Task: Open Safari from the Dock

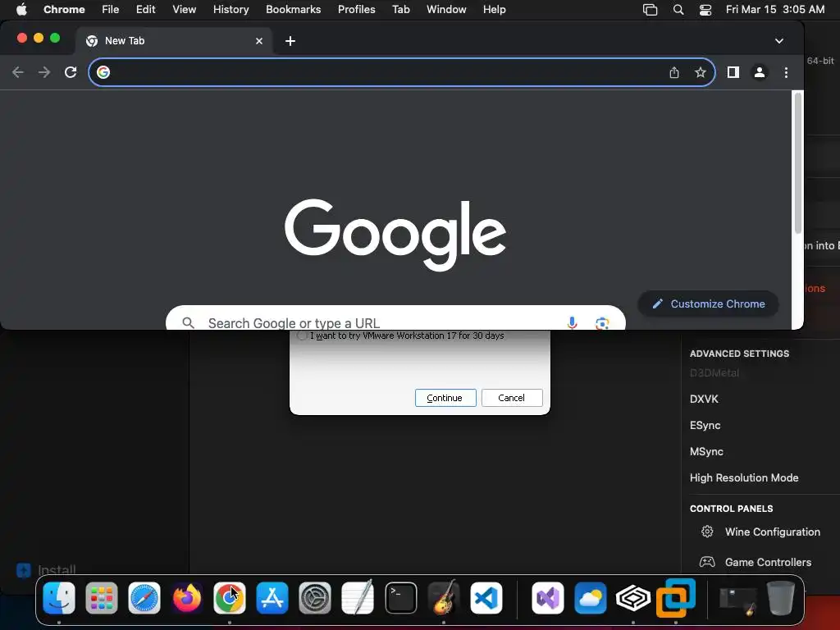Action: click(144, 598)
